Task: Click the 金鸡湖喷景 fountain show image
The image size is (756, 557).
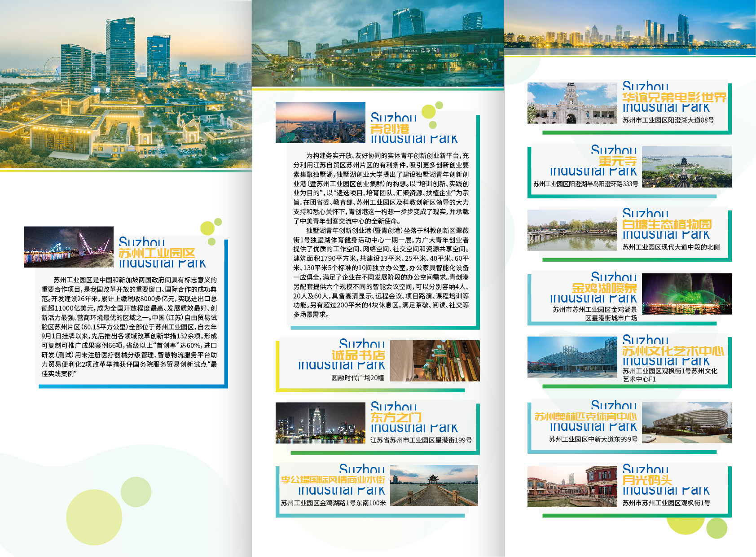Action: point(686,294)
